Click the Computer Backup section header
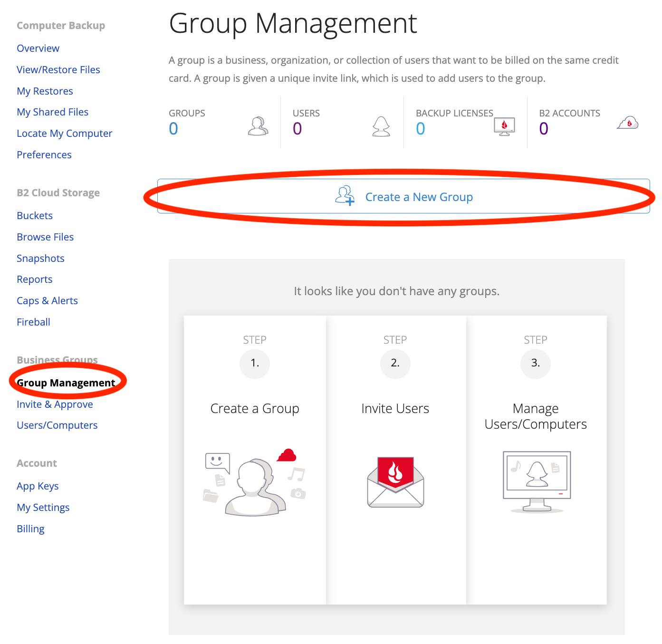 tap(61, 26)
